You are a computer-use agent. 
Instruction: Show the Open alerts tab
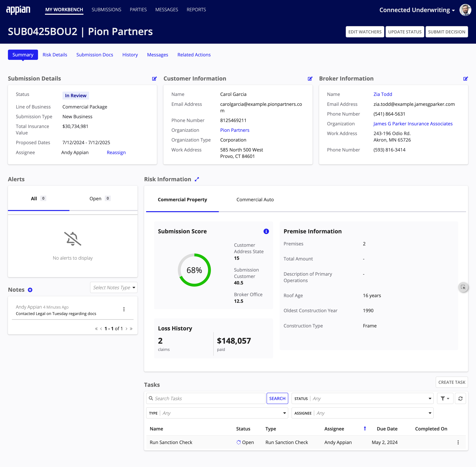click(99, 199)
